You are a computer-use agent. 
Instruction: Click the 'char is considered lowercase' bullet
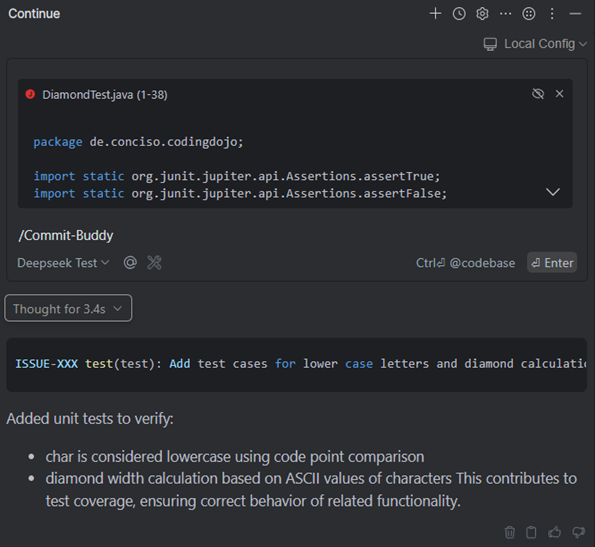point(235,456)
